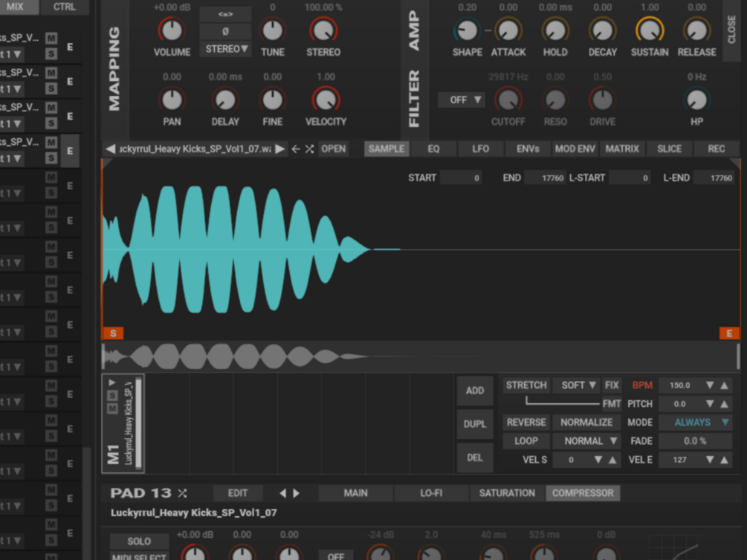The width and height of the screenshot is (747, 560).
Task: Decrease VEL E value arrow
Action: [x=710, y=460]
